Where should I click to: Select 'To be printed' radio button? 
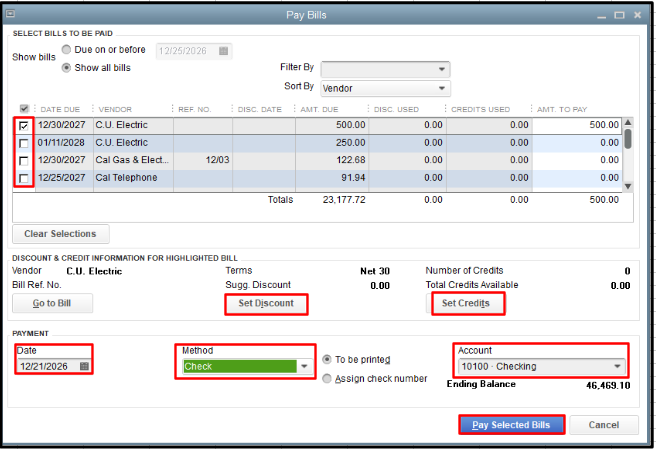[x=327, y=359]
